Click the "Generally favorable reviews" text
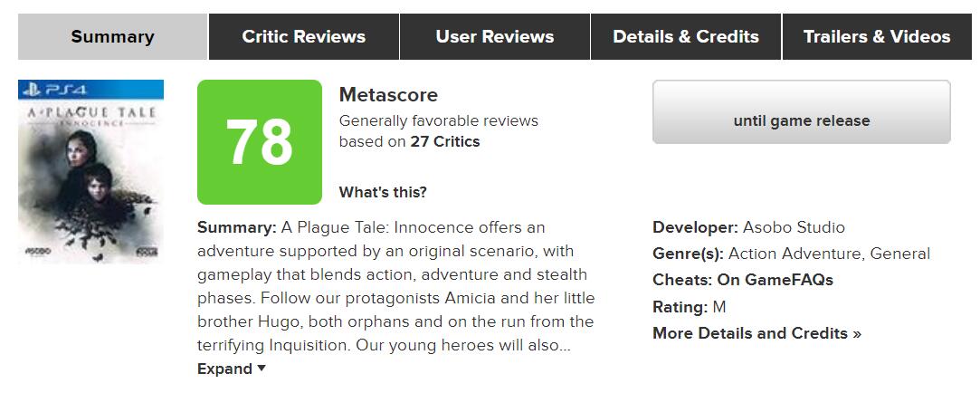980x393 pixels. pyautogui.click(x=439, y=120)
